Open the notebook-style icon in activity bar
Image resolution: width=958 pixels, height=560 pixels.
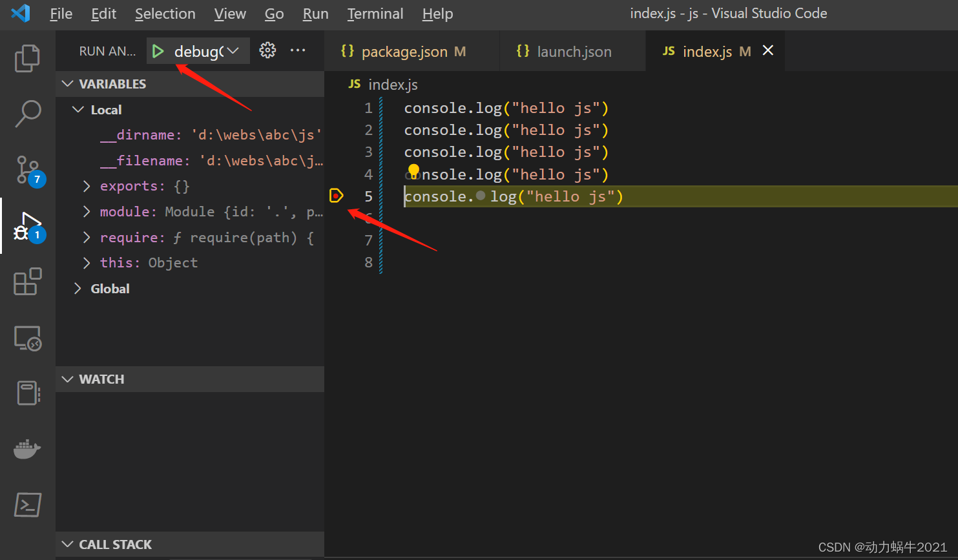point(27,393)
